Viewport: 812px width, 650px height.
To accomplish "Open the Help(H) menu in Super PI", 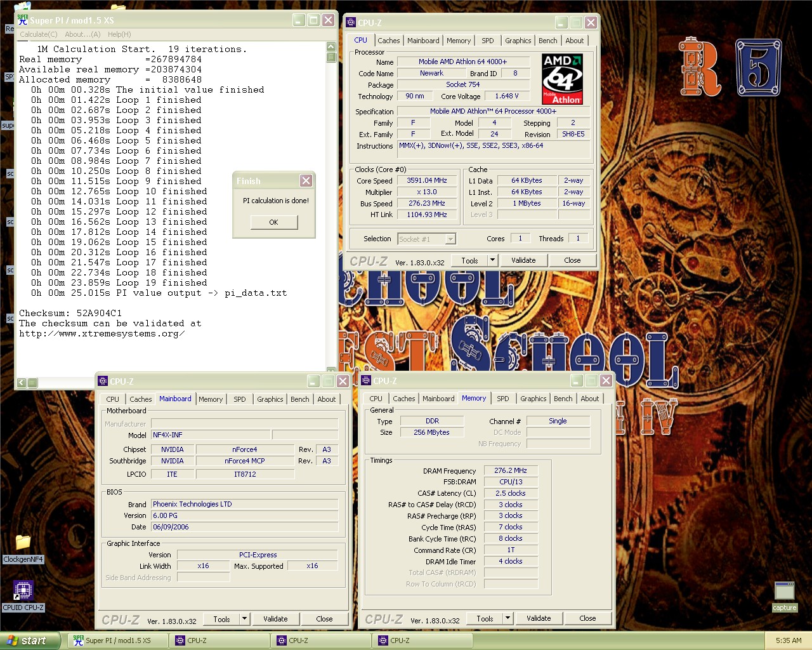I will pyautogui.click(x=119, y=34).
